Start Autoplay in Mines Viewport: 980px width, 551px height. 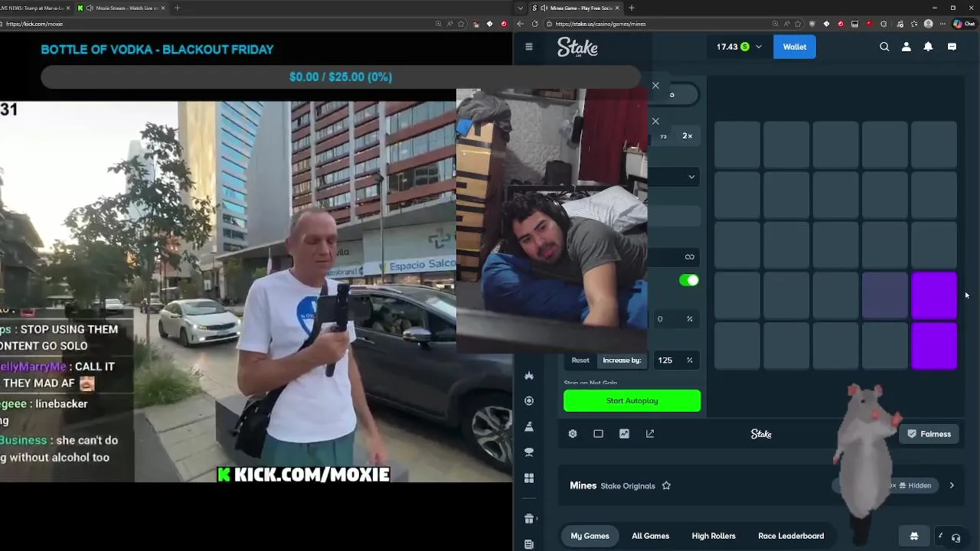point(632,401)
